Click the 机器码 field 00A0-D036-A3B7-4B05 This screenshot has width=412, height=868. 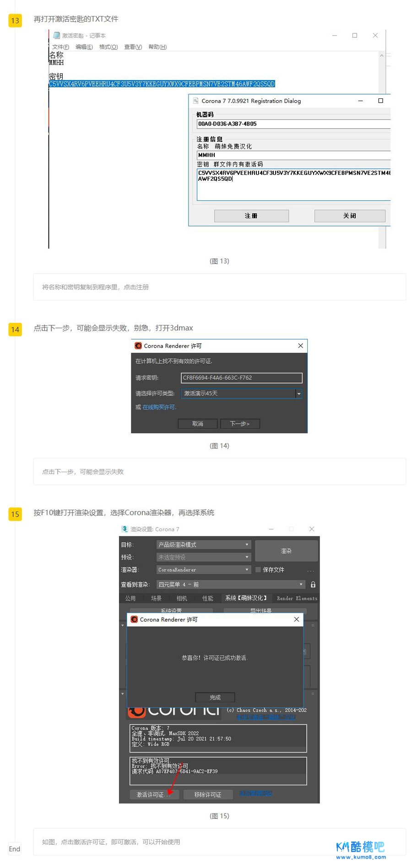(x=293, y=124)
